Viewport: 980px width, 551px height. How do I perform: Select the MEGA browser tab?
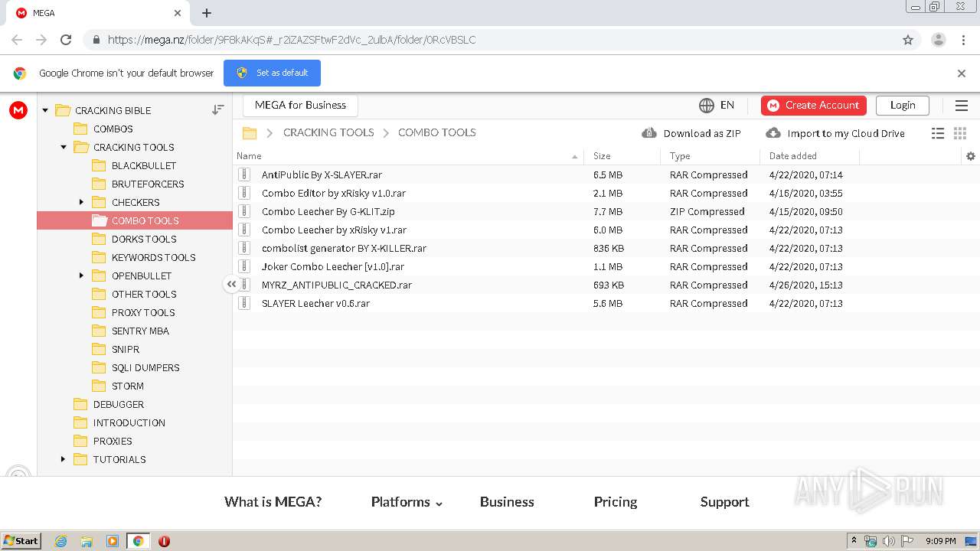(x=100, y=13)
